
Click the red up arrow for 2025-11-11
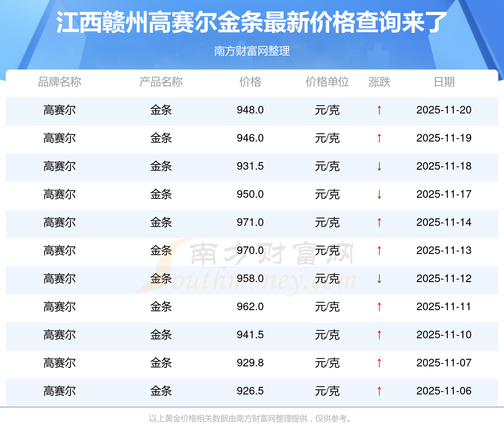(x=379, y=307)
